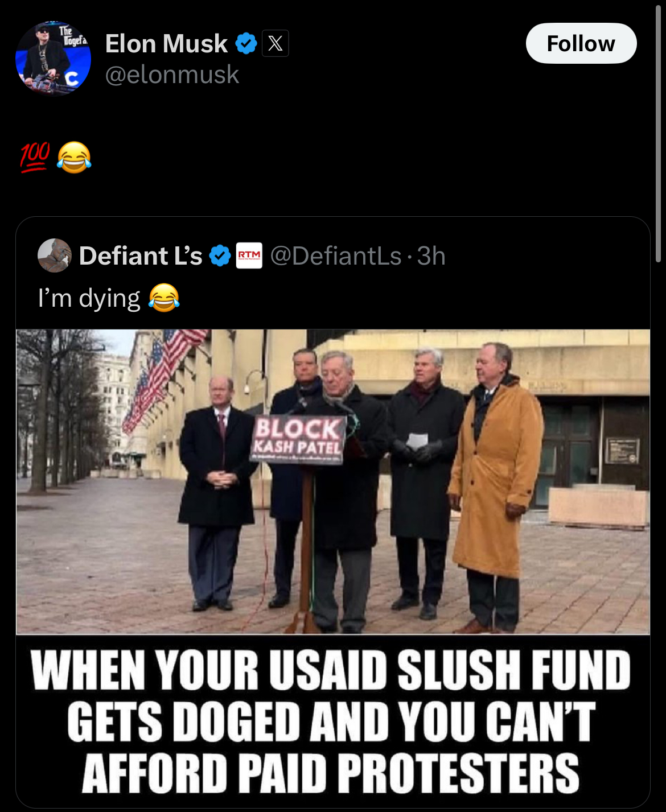Open Defiant L's avatar in quoted post
This screenshot has height=812, width=666.
tap(55, 255)
